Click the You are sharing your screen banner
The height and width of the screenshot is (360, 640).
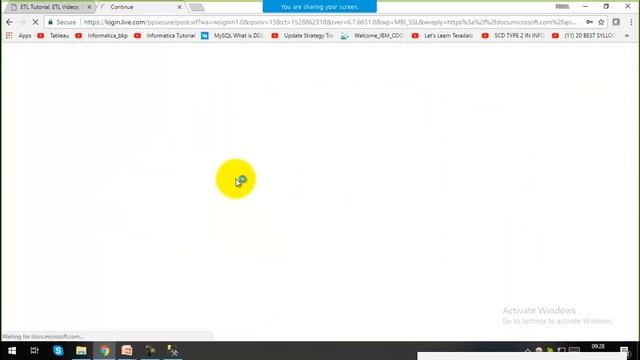320,7
